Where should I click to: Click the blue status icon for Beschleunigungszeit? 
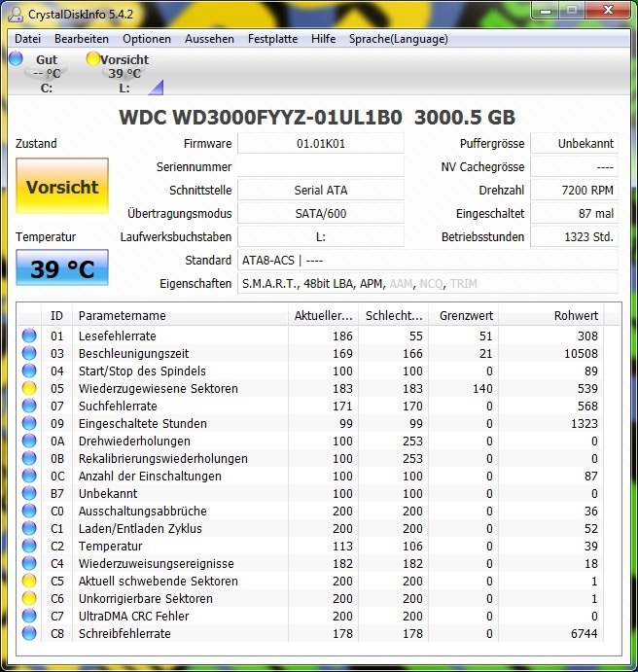29,353
